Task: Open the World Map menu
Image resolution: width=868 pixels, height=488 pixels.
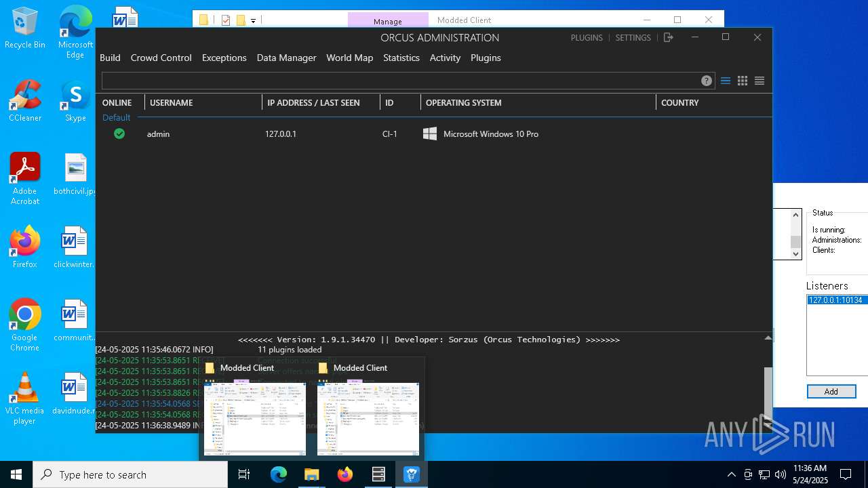Action: pyautogui.click(x=349, y=58)
